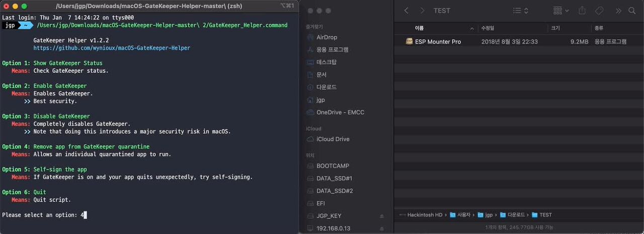Image resolution: width=644 pixels, height=234 pixels.
Task: Open the Finder group-by dropdown
Action: coord(561,11)
